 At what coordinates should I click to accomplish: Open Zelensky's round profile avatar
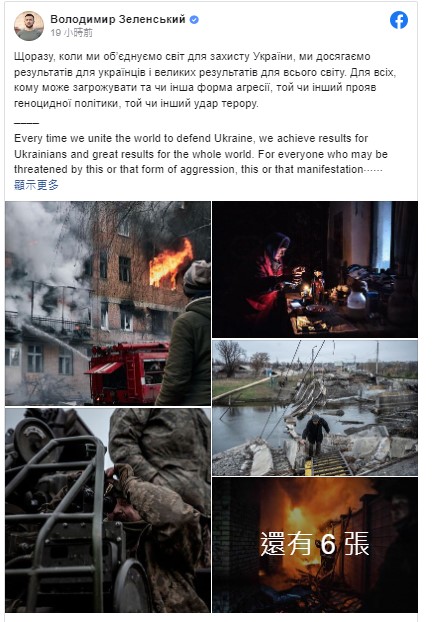tap(29, 26)
